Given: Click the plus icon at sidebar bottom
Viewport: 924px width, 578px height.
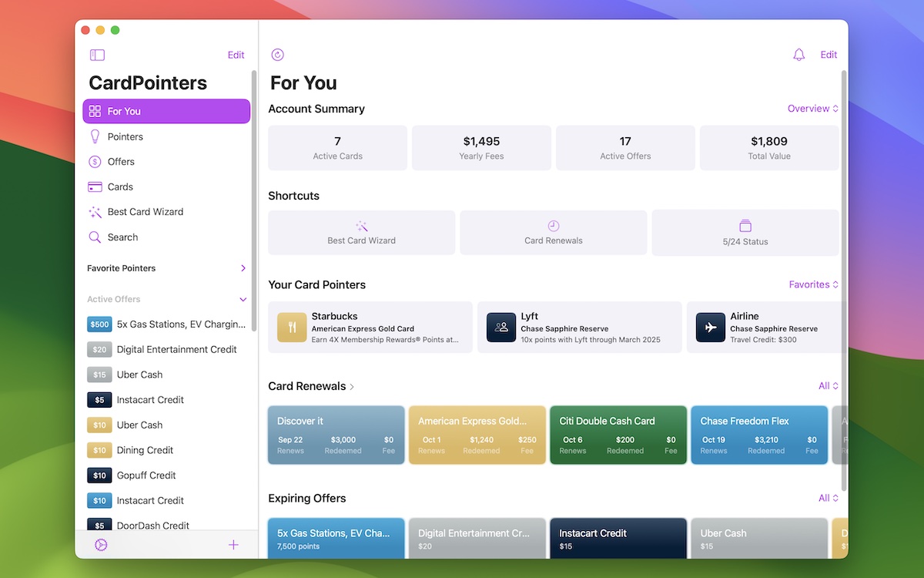Looking at the screenshot, I should [x=233, y=545].
